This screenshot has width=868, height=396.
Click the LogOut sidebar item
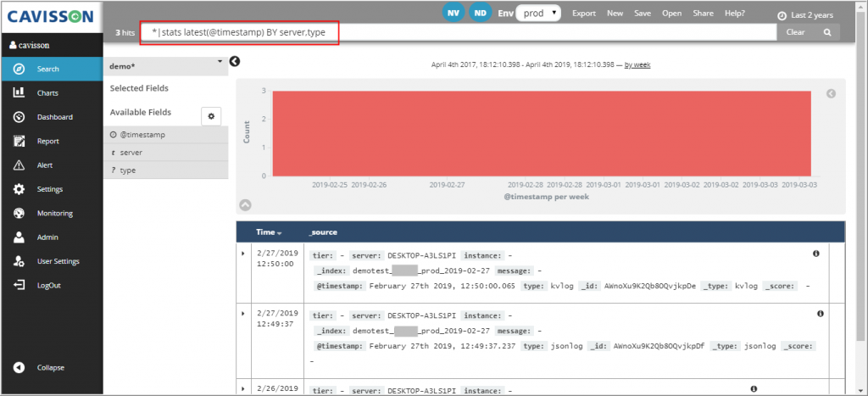pyautogui.click(x=48, y=286)
